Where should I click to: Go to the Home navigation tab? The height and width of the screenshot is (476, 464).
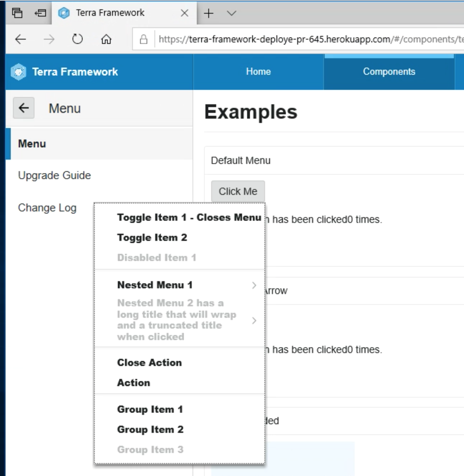pos(258,72)
